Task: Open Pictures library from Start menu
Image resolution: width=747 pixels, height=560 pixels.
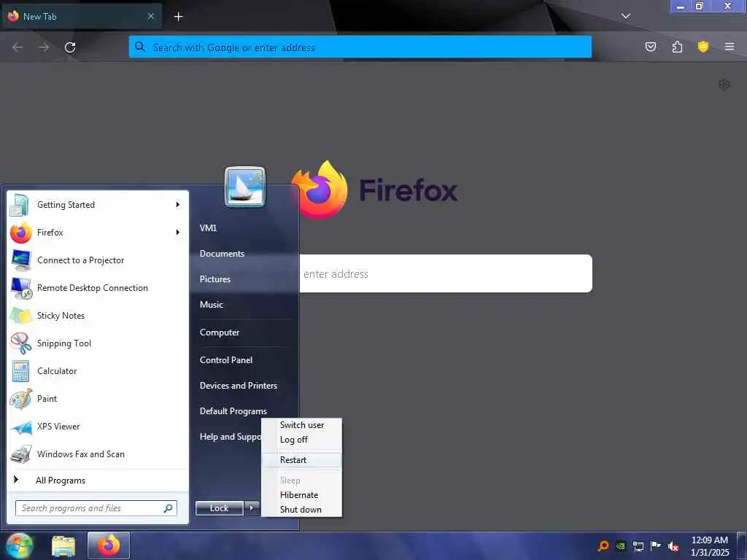Action: pos(215,279)
